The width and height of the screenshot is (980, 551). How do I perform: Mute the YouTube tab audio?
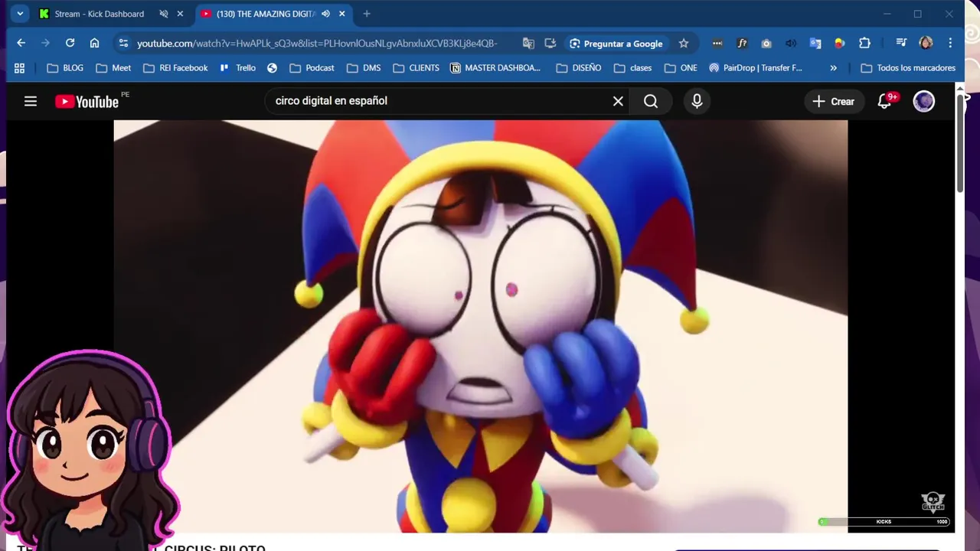click(x=325, y=14)
